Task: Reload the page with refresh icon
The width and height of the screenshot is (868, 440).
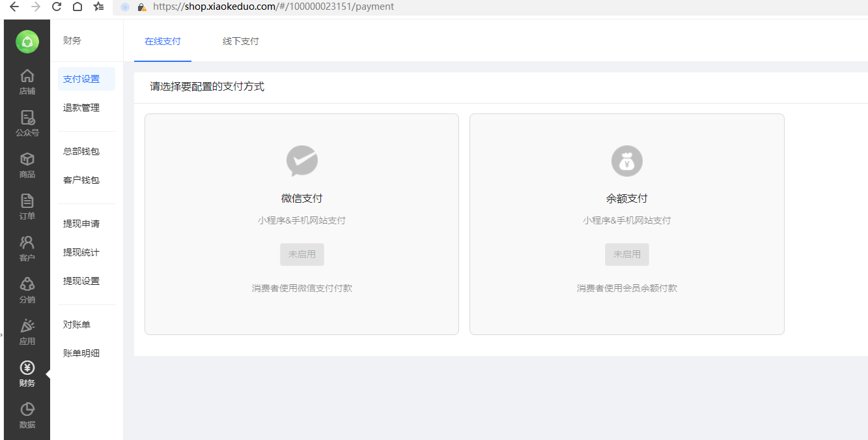Action: click(x=57, y=7)
